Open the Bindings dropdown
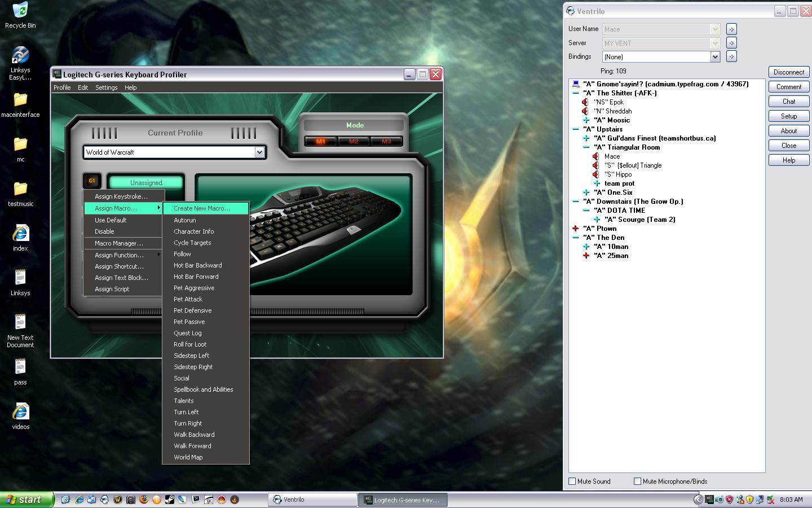The image size is (812, 508). click(715, 57)
